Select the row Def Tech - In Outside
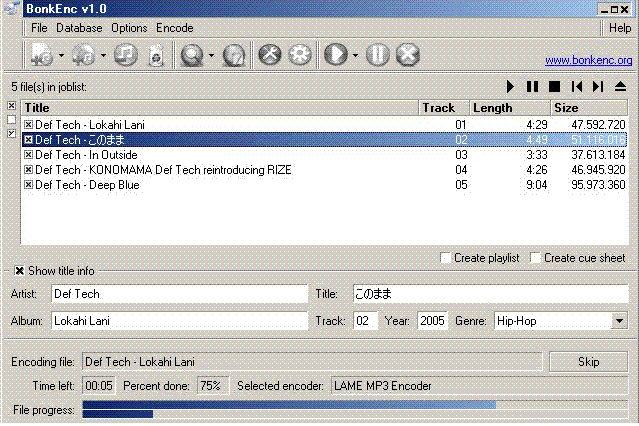 pyautogui.click(x=324, y=155)
